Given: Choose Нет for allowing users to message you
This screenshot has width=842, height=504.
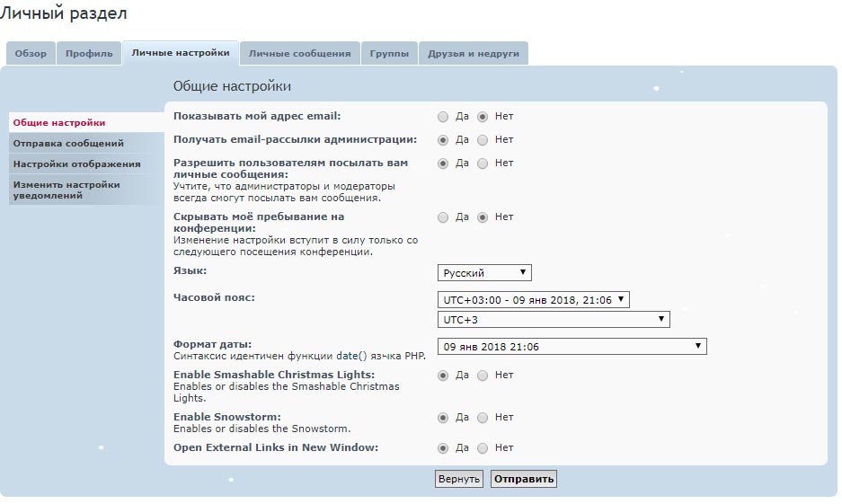Looking at the screenshot, I should [483, 164].
